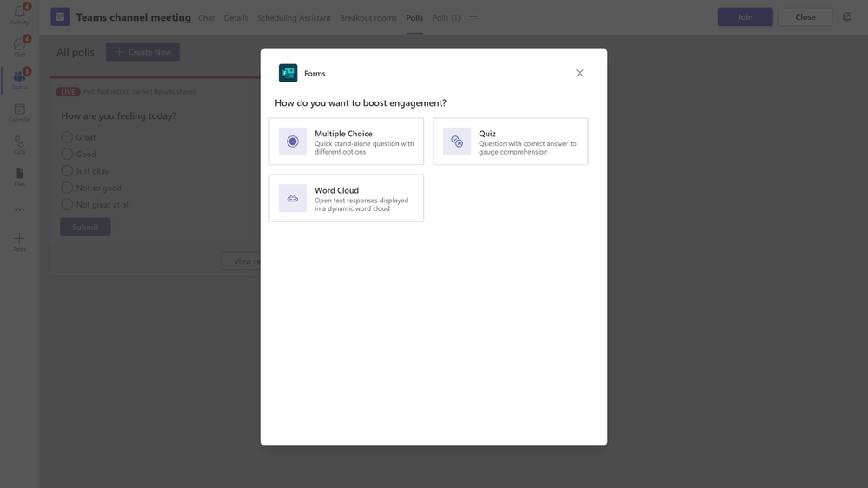
Task: Open the Calendar in sidebar
Action: 19,112
